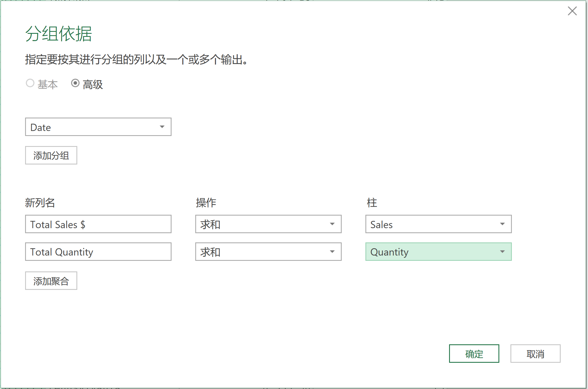Click arrow of the second 求和 dropdown

[x=332, y=252]
